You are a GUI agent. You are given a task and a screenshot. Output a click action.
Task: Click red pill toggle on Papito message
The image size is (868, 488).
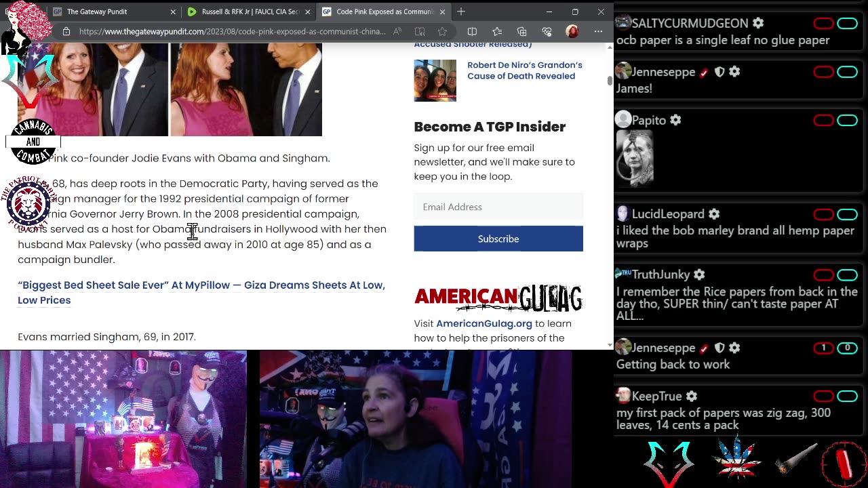[x=824, y=120]
